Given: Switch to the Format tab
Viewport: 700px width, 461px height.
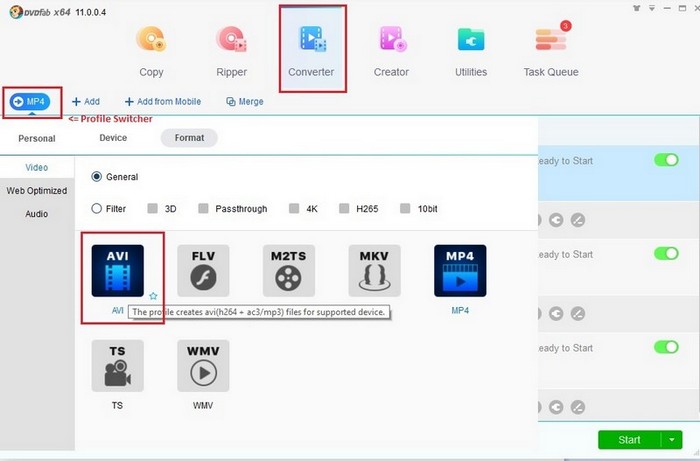Looking at the screenshot, I should [x=189, y=138].
